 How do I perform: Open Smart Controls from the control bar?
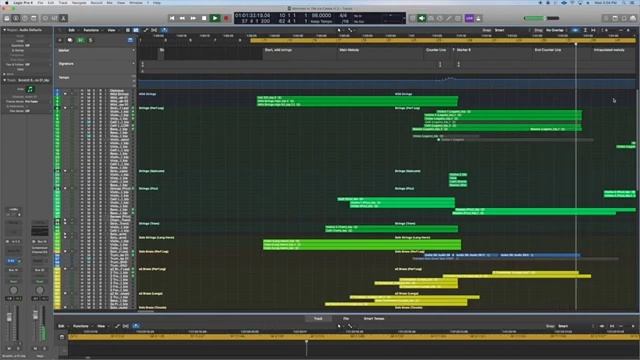pyautogui.click(x=45, y=18)
